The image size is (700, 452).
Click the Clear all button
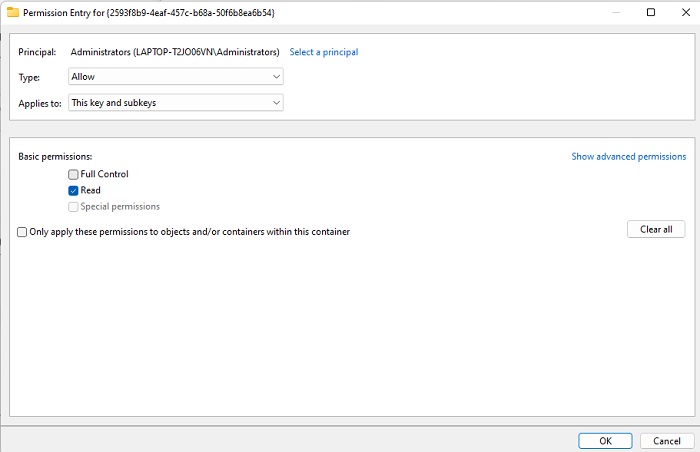656,229
